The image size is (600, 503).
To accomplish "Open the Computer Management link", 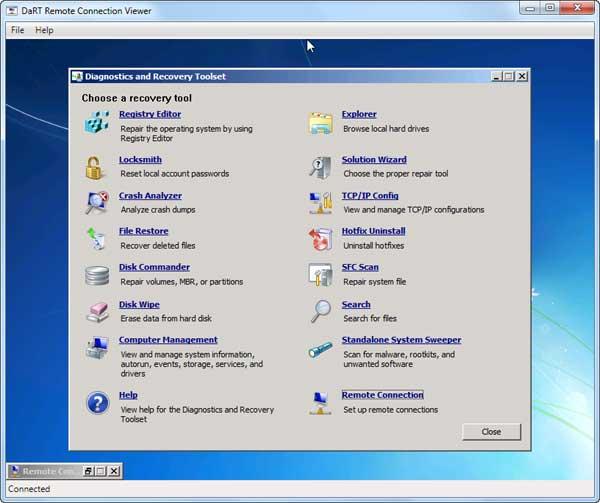I will 168,340.
